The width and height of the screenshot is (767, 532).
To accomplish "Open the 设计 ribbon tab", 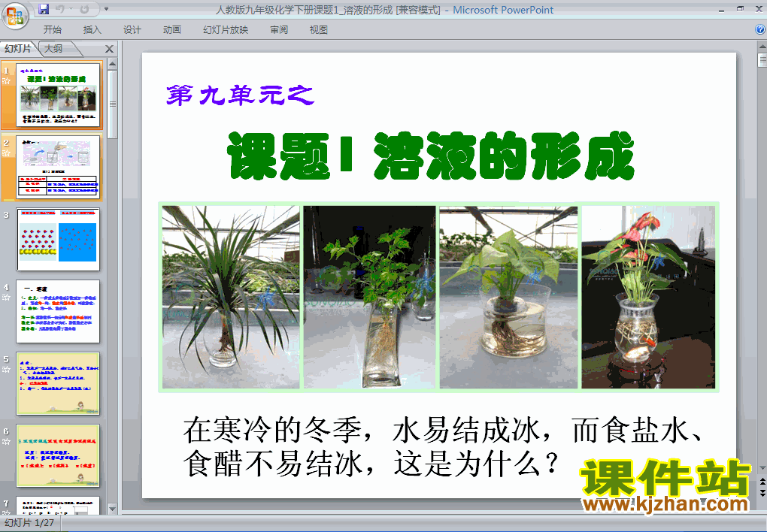I will (132, 30).
